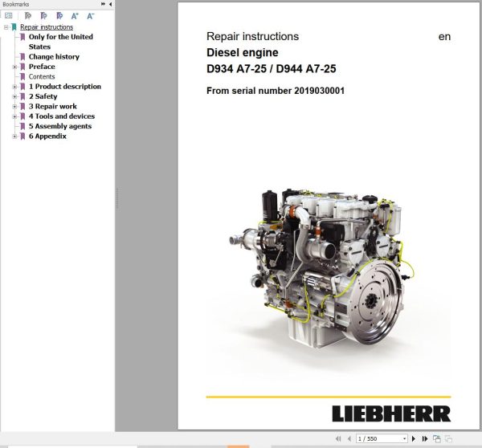Image resolution: width=482 pixels, height=448 pixels.
Task: Go to the previous page
Action: [349, 439]
